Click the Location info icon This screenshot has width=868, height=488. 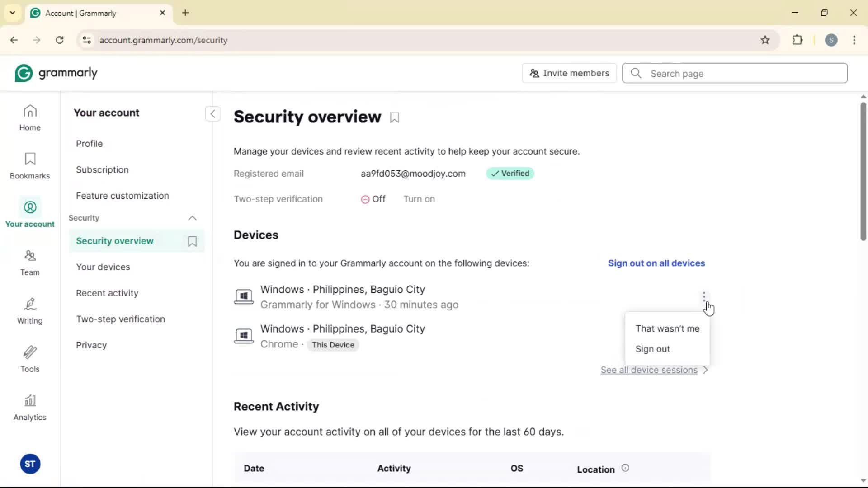pyautogui.click(x=625, y=468)
